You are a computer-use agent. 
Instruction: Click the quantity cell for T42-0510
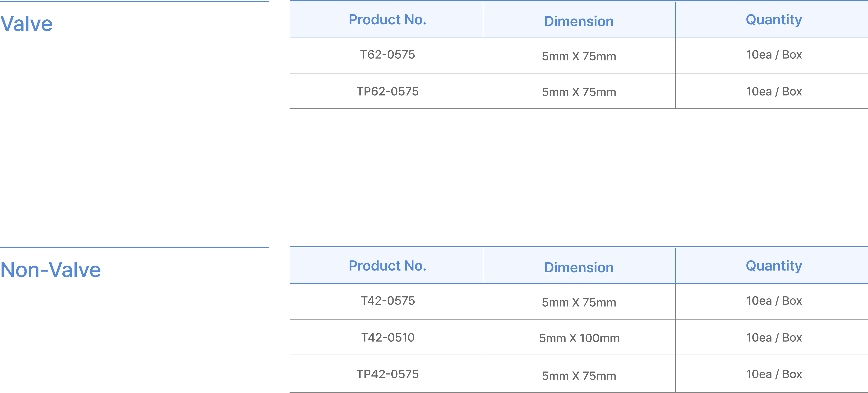(x=774, y=337)
